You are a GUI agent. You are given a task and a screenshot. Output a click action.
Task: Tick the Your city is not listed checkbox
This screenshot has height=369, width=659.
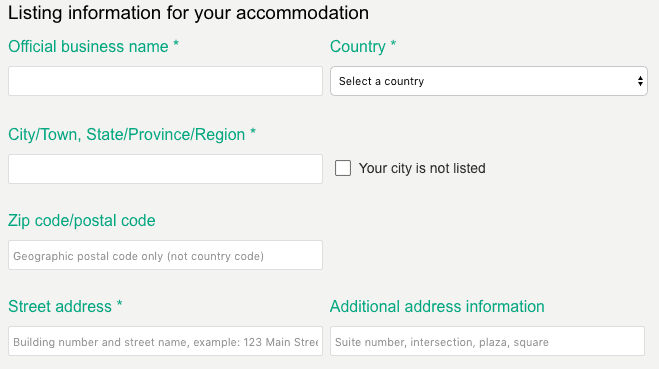[x=343, y=168]
